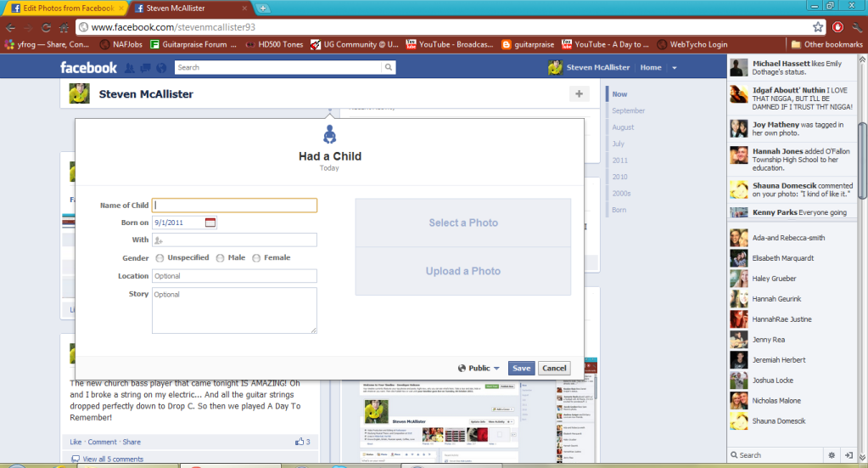Screen dimensions: 868x468
Task: Click Comment under the status post
Action: (x=102, y=442)
